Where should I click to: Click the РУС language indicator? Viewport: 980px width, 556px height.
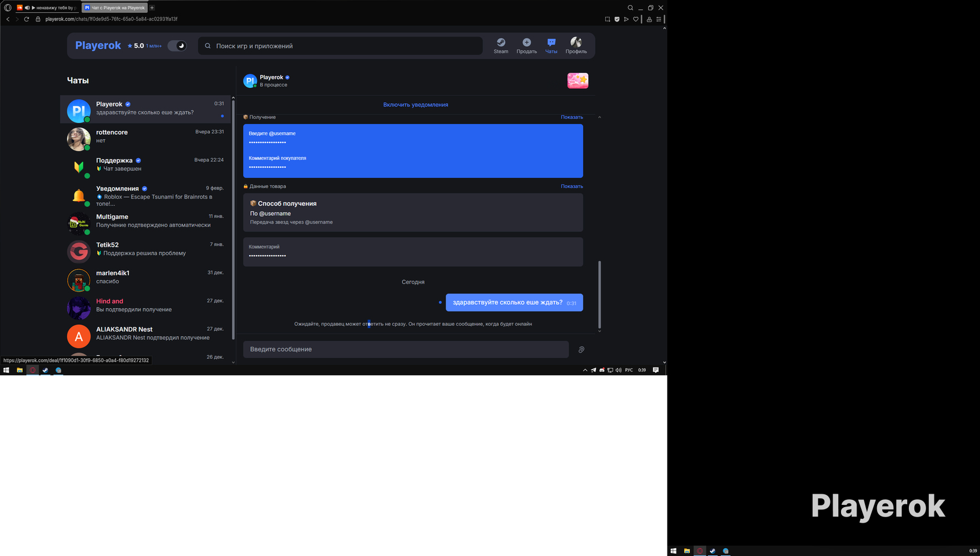(629, 370)
